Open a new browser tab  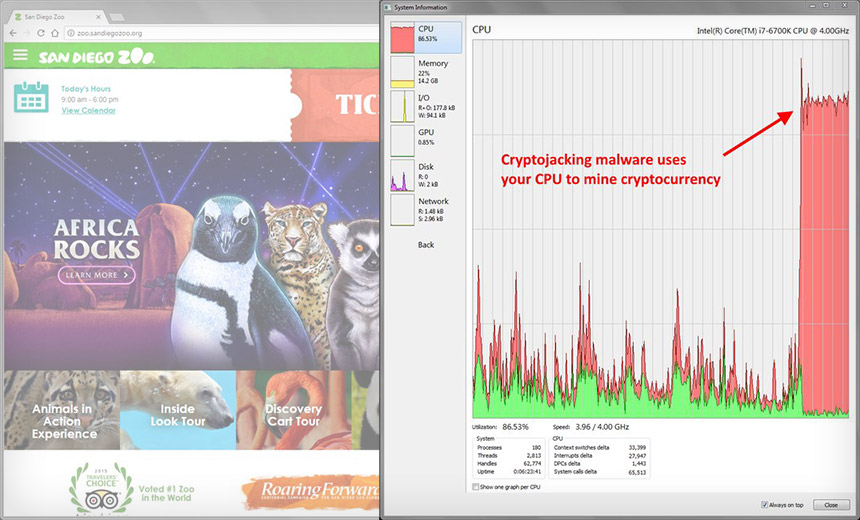[x=116, y=18]
